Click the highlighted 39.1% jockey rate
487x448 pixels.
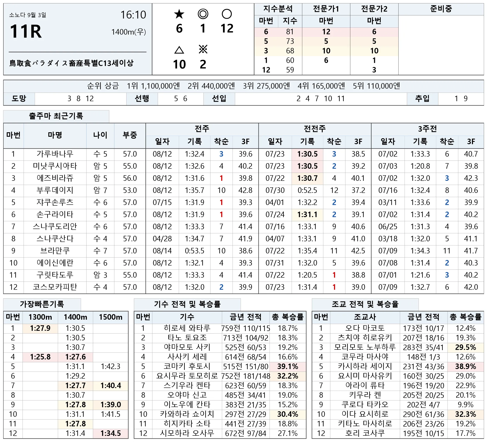tap(288, 366)
